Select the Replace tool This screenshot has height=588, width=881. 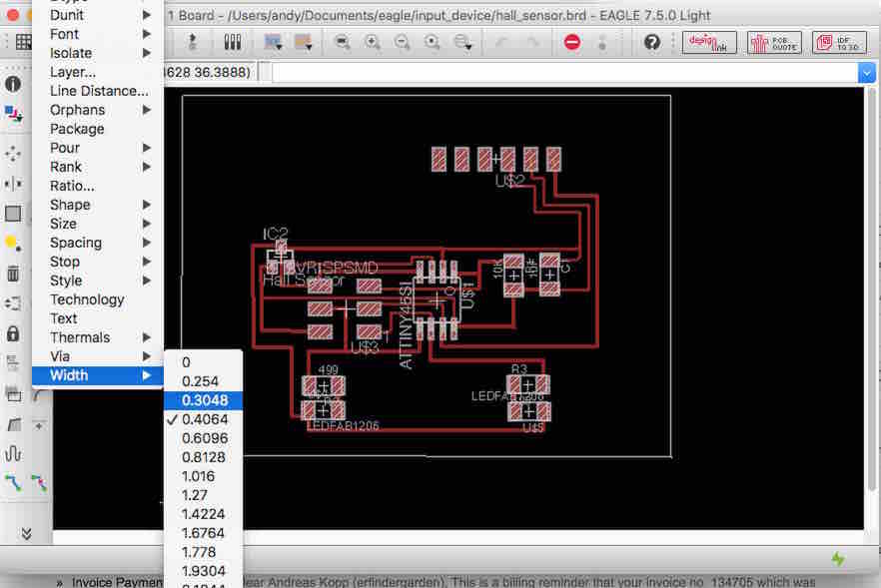click(13, 303)
